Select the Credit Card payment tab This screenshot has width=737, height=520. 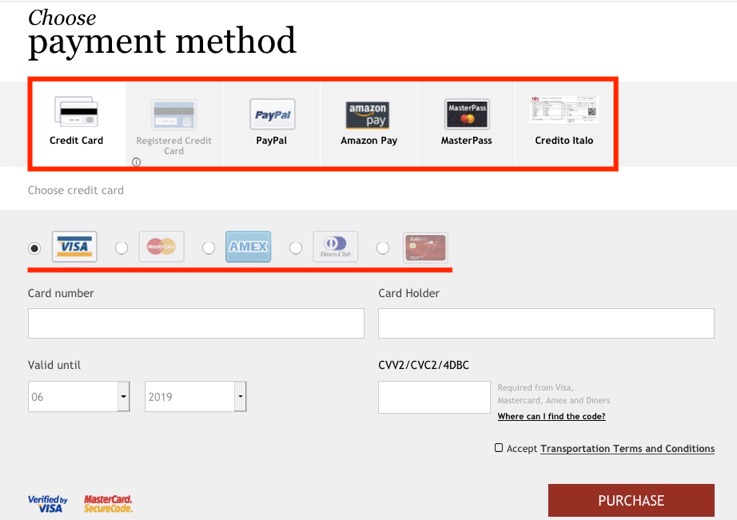click(77, 123)
